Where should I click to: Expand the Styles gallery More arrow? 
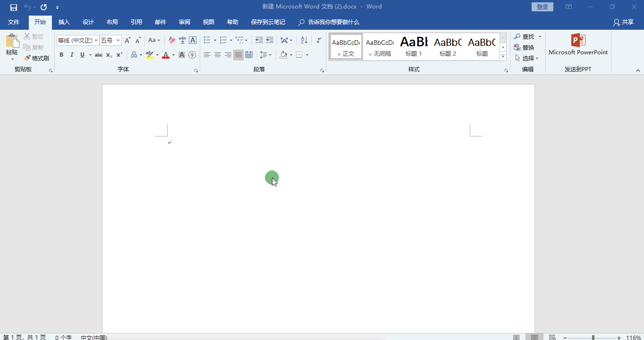503,57
